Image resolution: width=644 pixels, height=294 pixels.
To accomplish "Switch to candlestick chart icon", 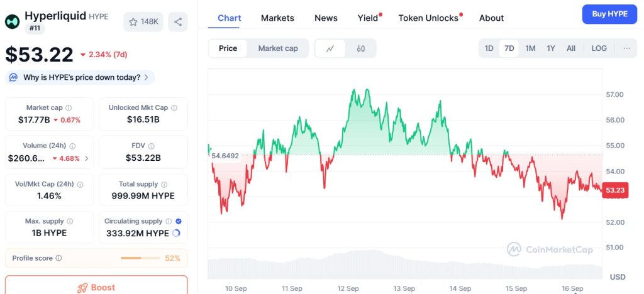I will pos(360,48).
